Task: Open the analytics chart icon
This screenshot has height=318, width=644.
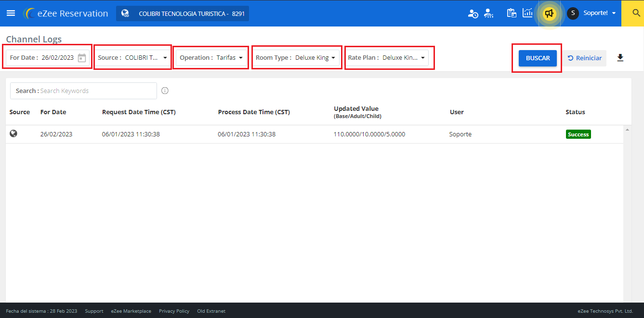Action: coord(528,13)
